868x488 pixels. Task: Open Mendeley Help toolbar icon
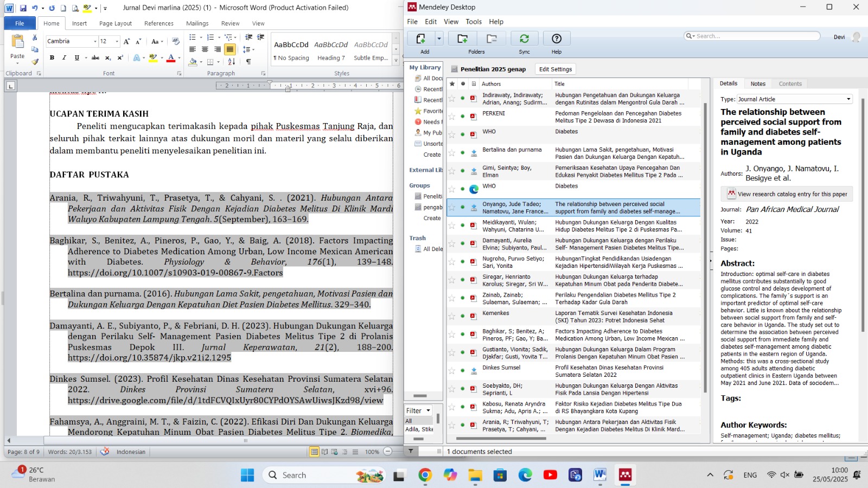557,39
